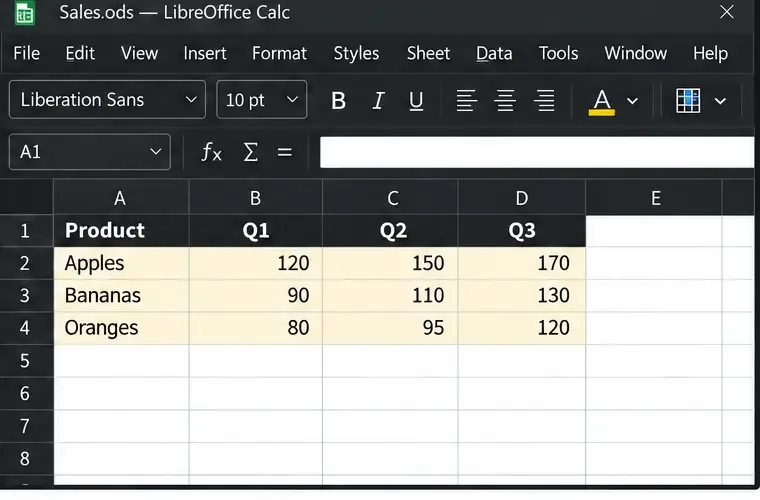Center cell text horizontally
This screenshot has height=500, width=760.
pos(505,101)
